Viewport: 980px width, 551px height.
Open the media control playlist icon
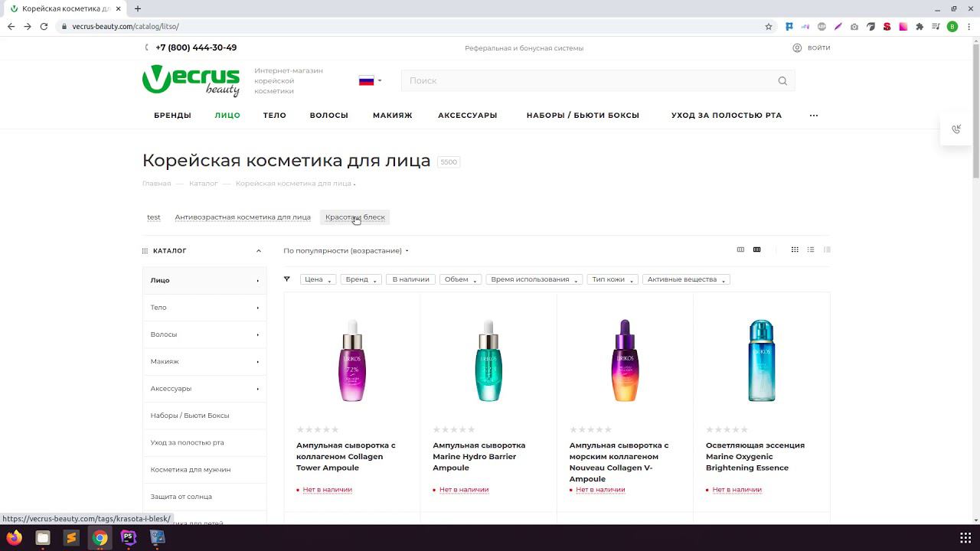(x=936, y=26)
